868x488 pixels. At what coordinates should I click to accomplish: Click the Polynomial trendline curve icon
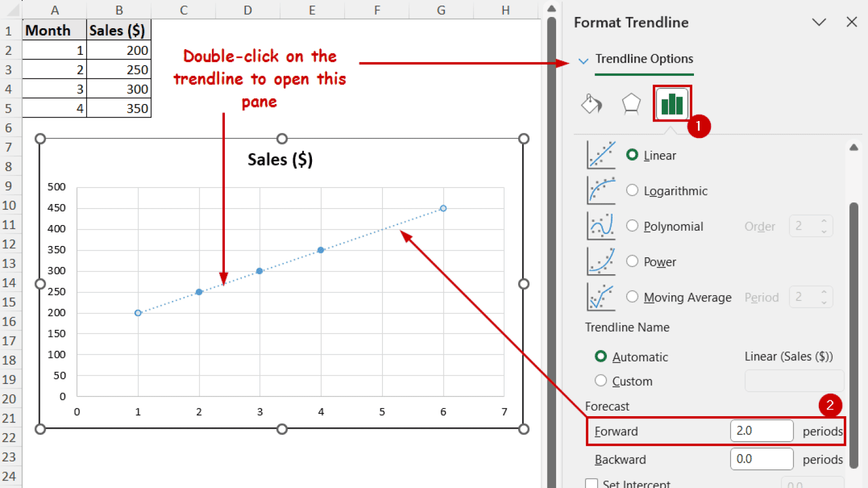point(601,226)
